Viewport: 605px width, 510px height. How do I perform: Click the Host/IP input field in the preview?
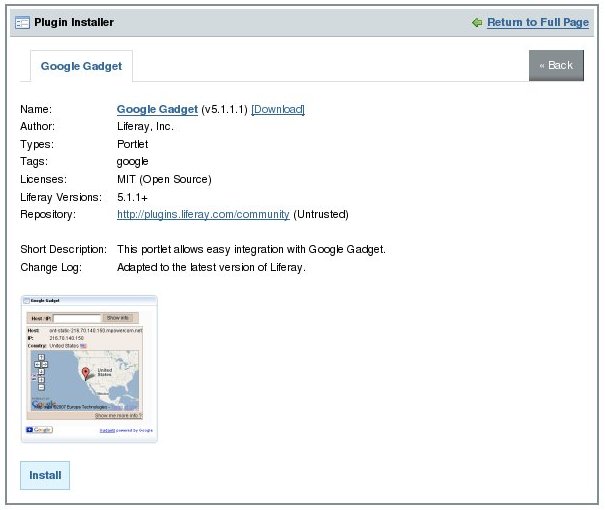tap(77, 318)
